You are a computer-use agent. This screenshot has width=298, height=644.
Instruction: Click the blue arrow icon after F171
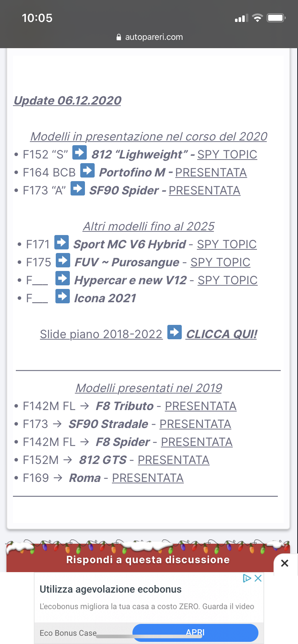click(x=62, y=242)
